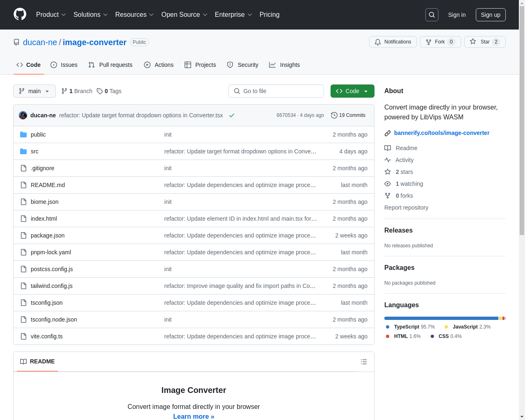This screenshot has height=420, width=525.
Task: Switch to the Issues tab
Action: (64, 65)
